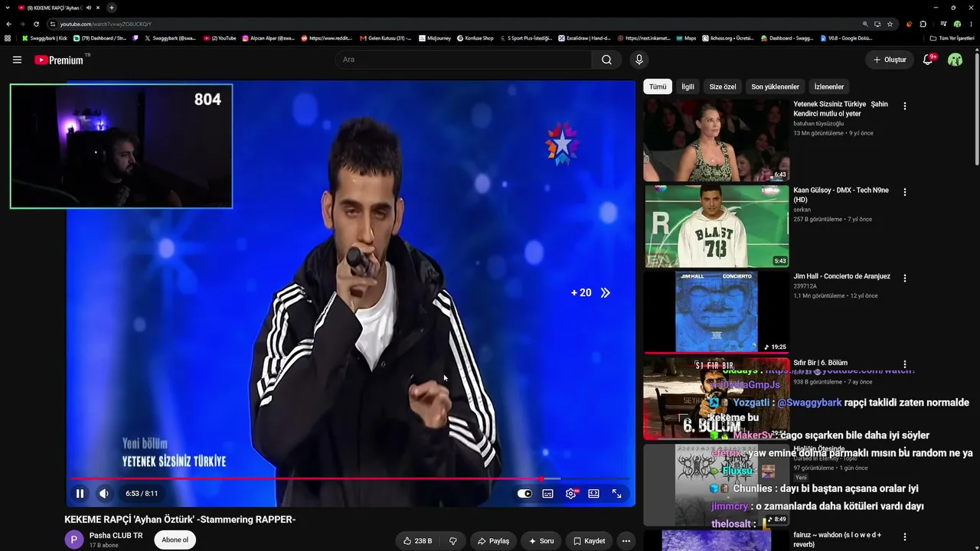
Task: Open options for Kaan Gülsoy video
Action: (905, 192)
